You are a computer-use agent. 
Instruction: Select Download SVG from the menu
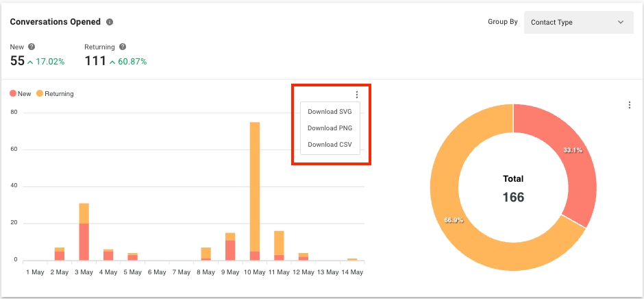[330, 111]
